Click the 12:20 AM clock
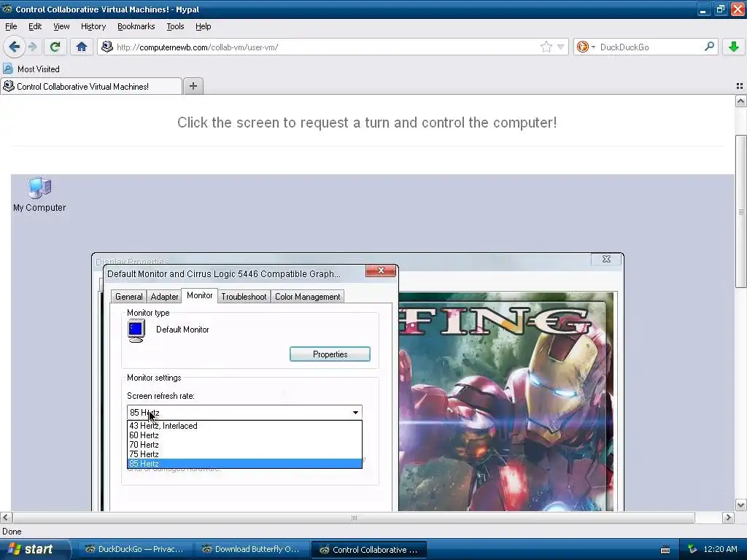The image size is (747, 560). coord(720,549)
